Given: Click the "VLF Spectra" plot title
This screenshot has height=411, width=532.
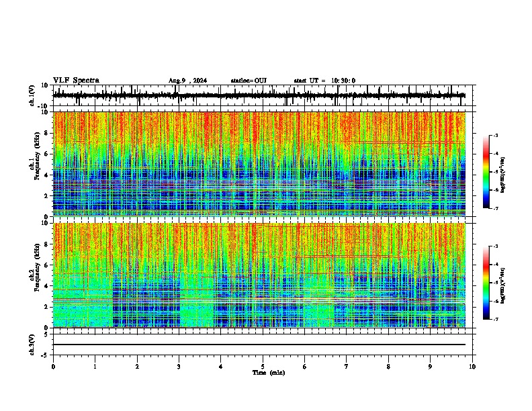Looking at the screenshot, I should 76,81.
